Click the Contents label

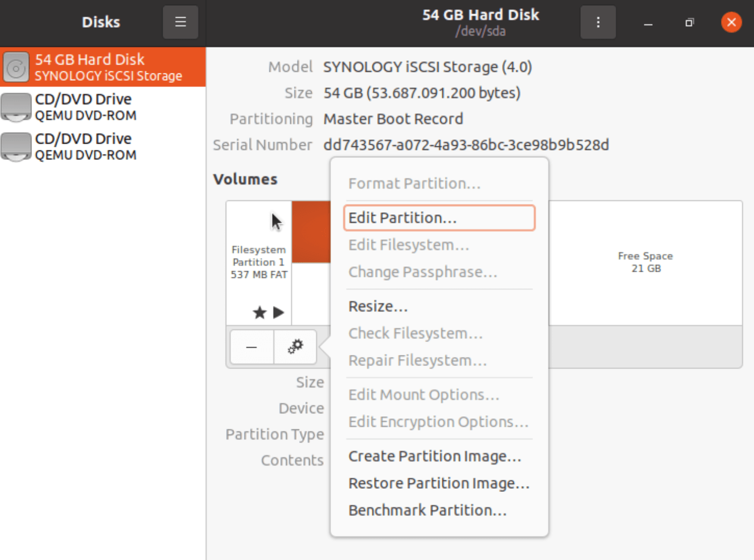(x=292, y=460)
